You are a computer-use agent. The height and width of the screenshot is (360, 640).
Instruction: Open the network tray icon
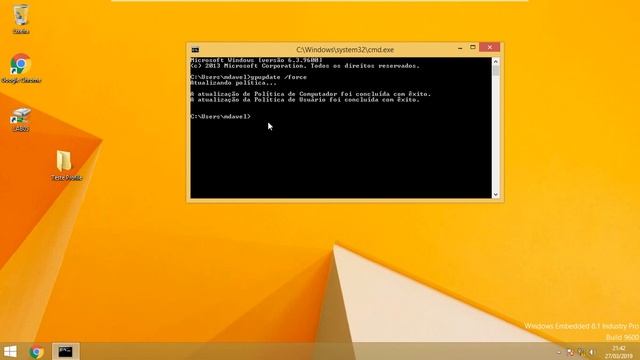(581, 352)
